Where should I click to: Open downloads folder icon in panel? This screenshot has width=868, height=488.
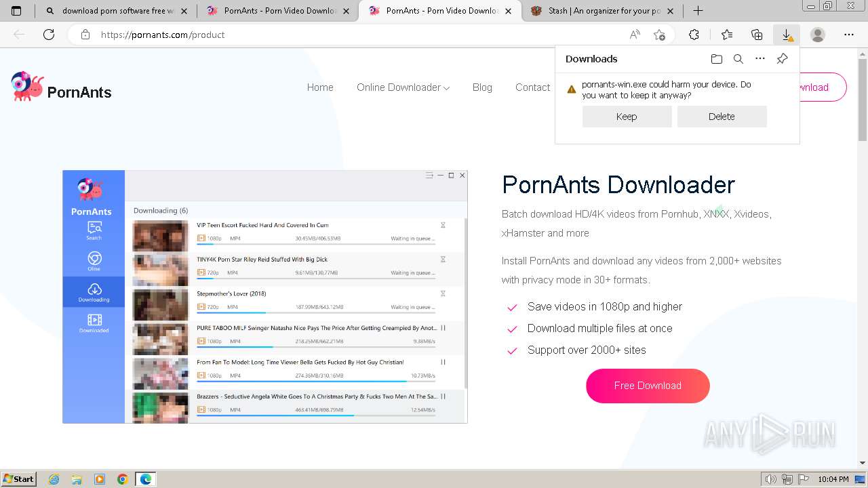(717, 59)
